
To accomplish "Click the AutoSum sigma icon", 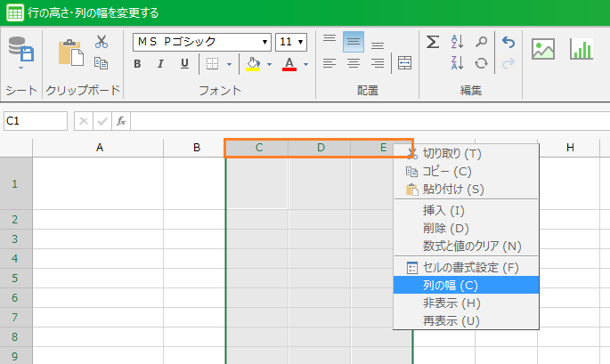I will (x=433, y=42).
